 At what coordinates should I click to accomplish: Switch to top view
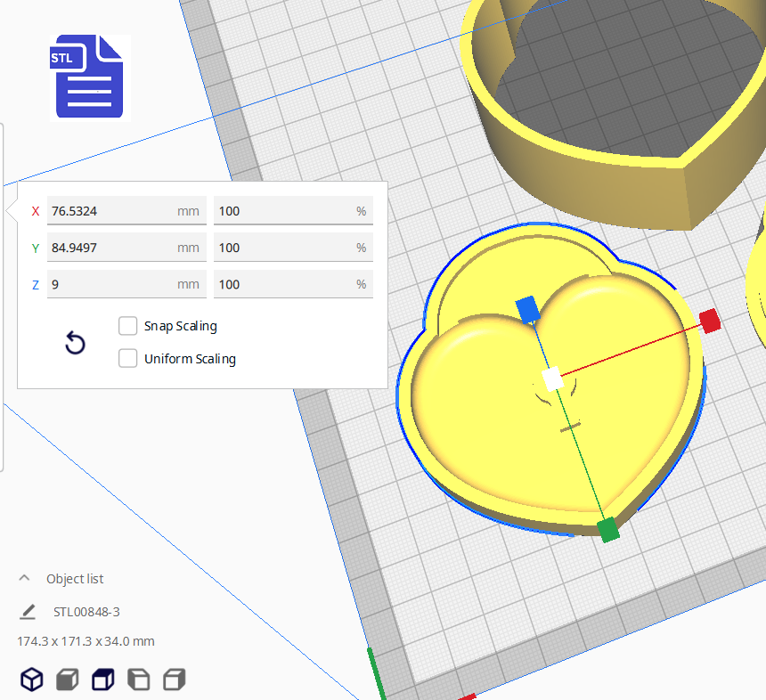tap(103, 680)
